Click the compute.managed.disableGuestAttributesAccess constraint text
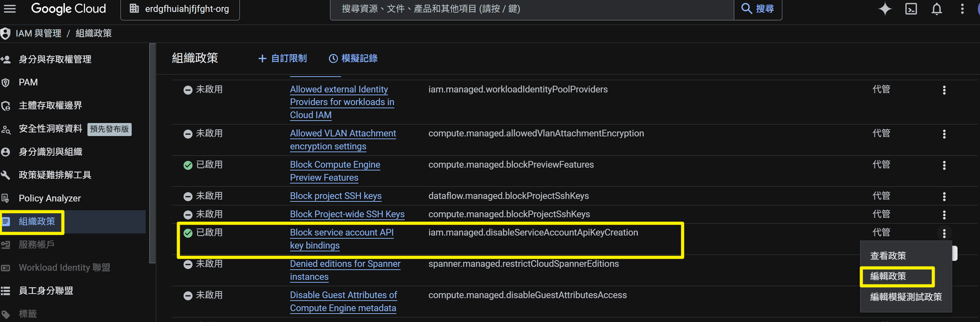 pos(527,295)
